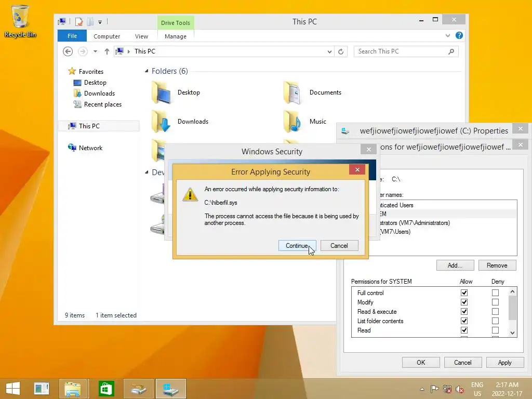Open Explorer help question mark
This screenshot has width=532, height=399.
coord(459,35)
